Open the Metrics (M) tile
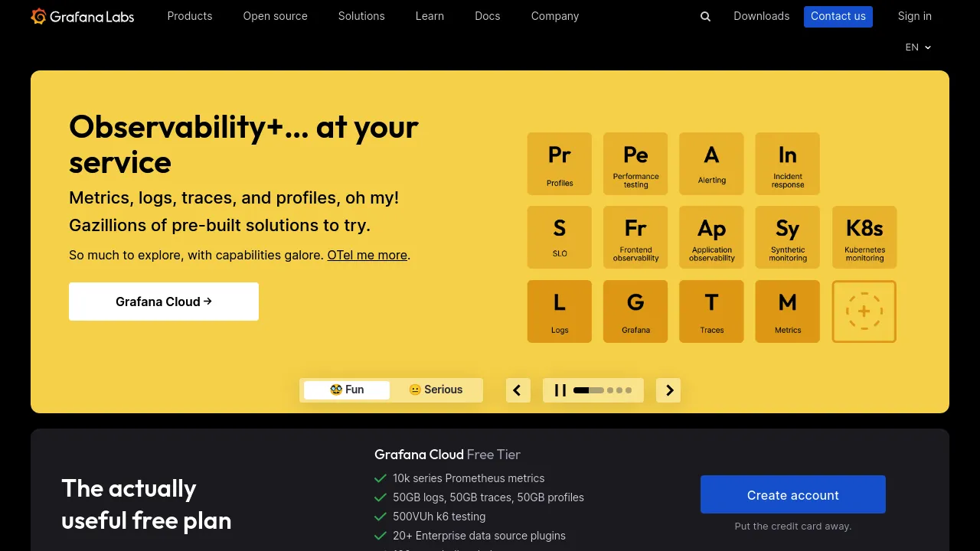Screen dimensions: 980x551 click(788, 311)
